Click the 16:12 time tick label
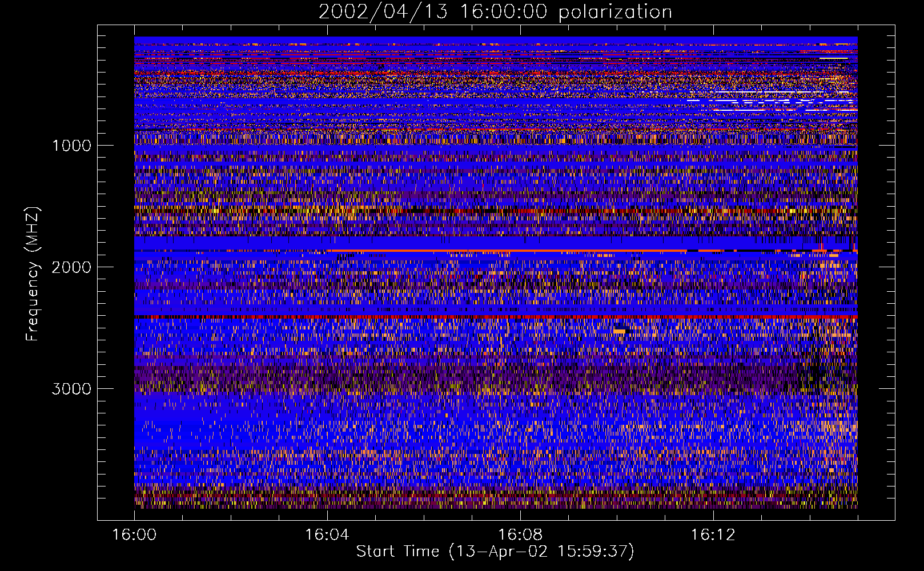 [x=713, y=535]
